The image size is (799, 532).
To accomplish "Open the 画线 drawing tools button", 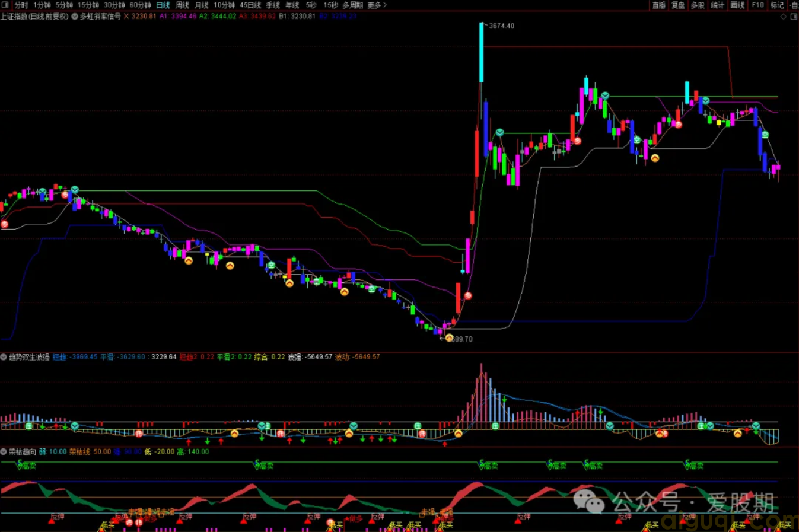I will [737, 5].
